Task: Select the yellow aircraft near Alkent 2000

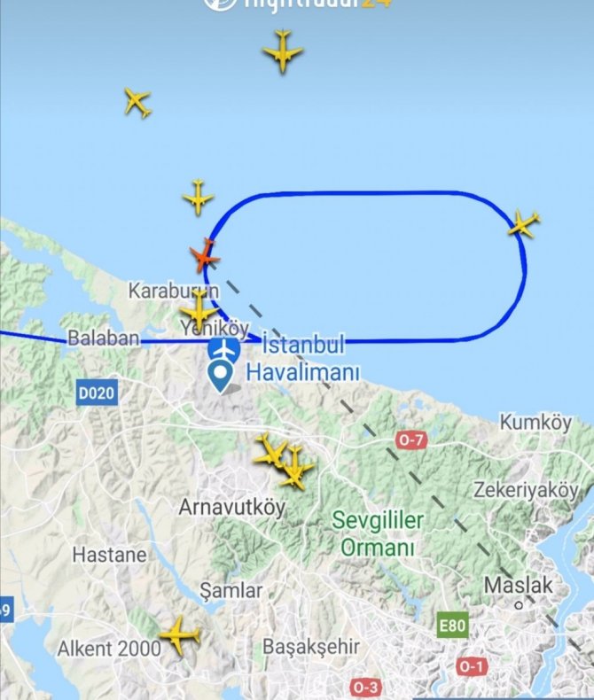Action: click(x=180, y=634)
